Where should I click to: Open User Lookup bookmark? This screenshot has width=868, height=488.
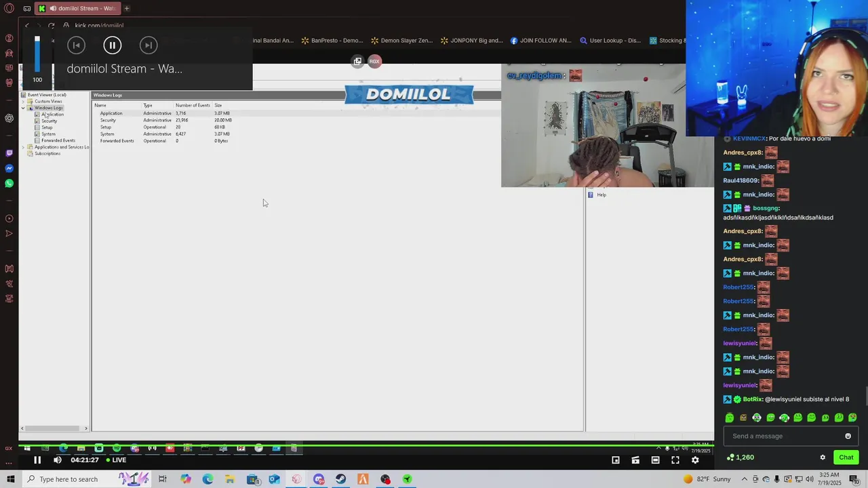click(x=610, y=41)
